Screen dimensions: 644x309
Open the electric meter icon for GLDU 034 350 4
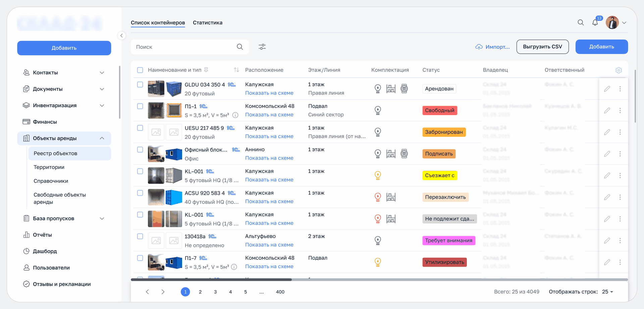(404, 89)
